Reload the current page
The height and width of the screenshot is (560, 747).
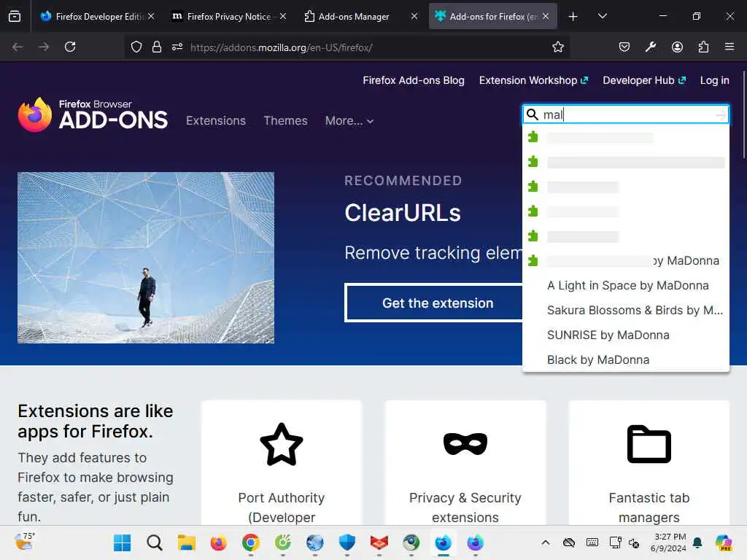click(70, 47)
